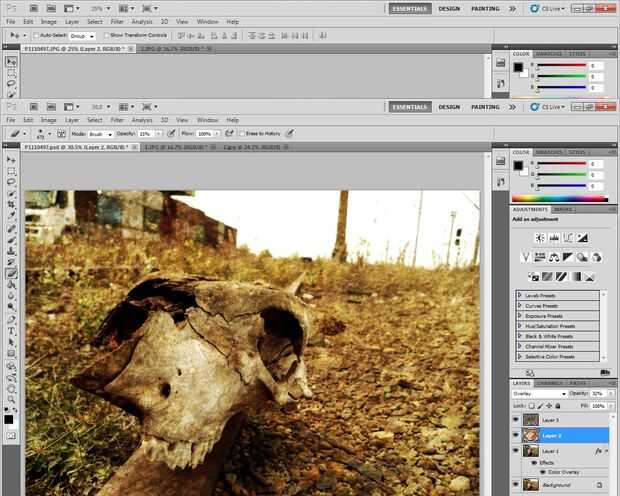Screen dimensions: 620x496
Task: Open the eraser Mode dropdown showing Brush
Action: [x=100, y=134]
